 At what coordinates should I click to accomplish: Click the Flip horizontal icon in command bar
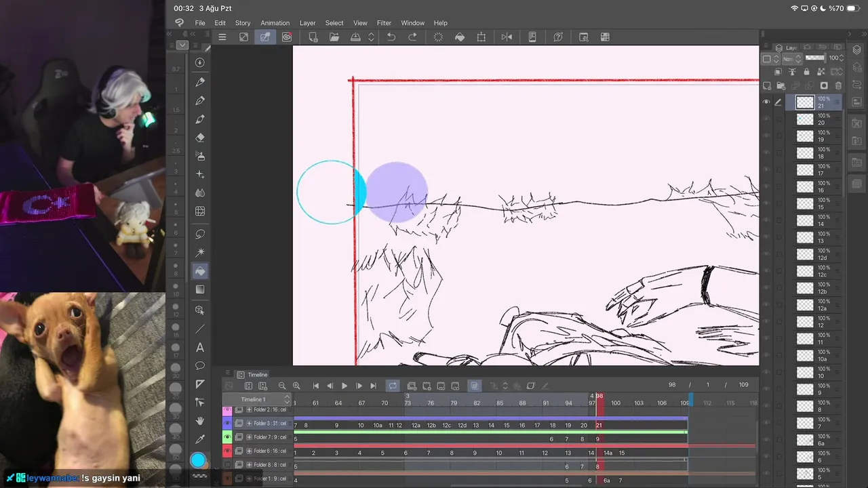click(507, 37)
